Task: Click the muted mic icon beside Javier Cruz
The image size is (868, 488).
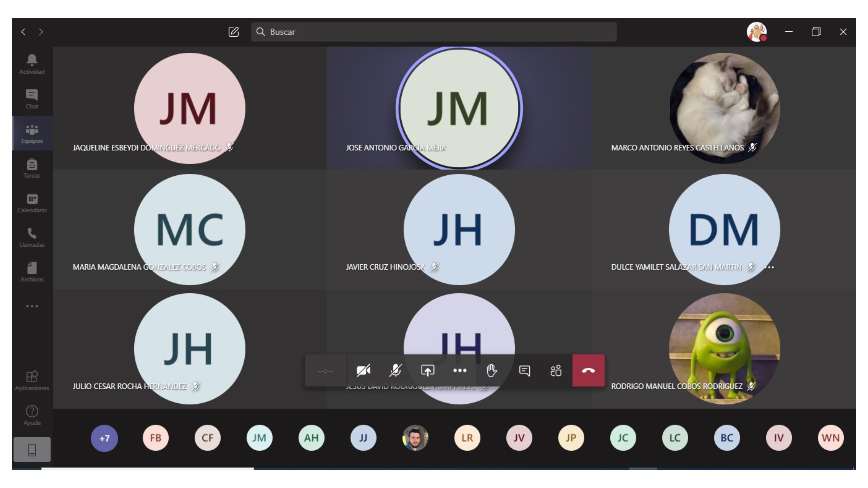Action: (434, 267)
